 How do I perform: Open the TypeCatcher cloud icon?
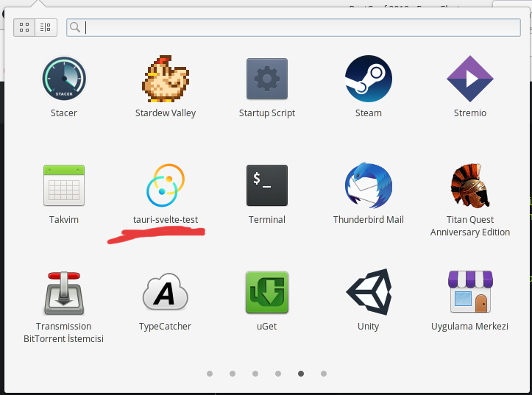pos(166,292)
